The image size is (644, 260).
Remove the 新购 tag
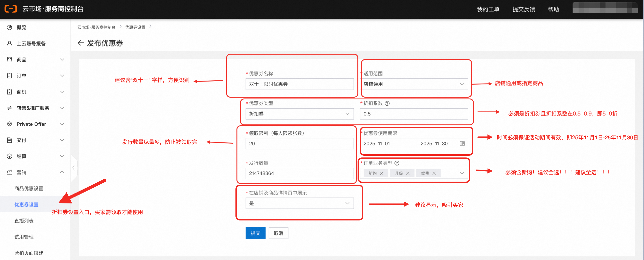(381, 173)
